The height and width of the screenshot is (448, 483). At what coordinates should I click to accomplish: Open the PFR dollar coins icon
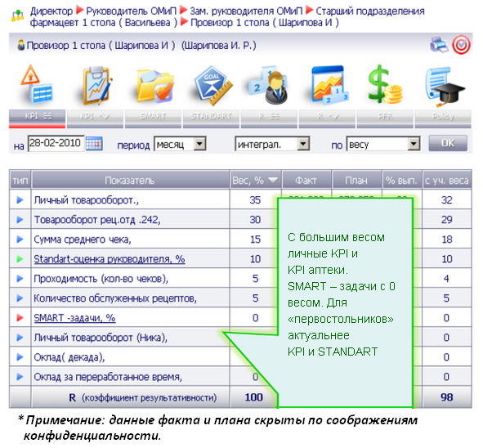(384, 84)
